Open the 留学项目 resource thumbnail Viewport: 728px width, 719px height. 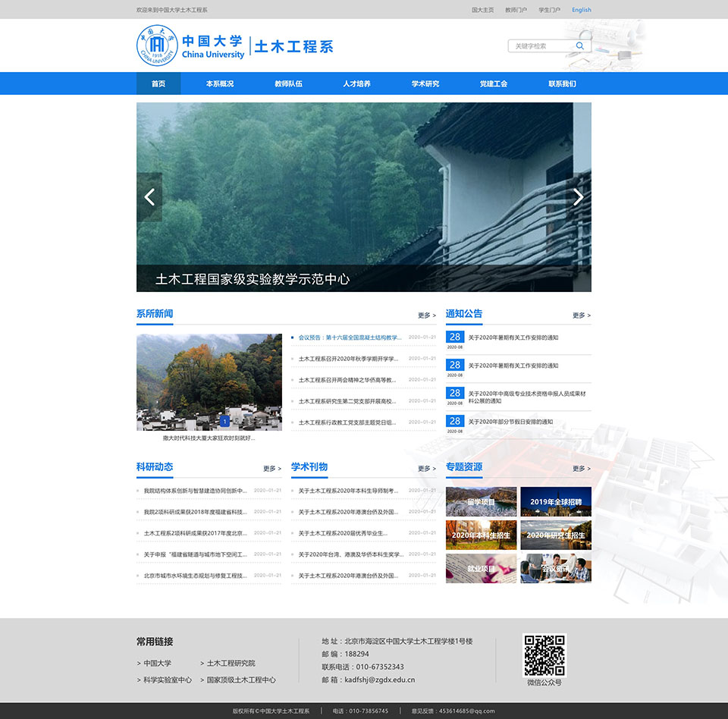[x=482, y=502]
